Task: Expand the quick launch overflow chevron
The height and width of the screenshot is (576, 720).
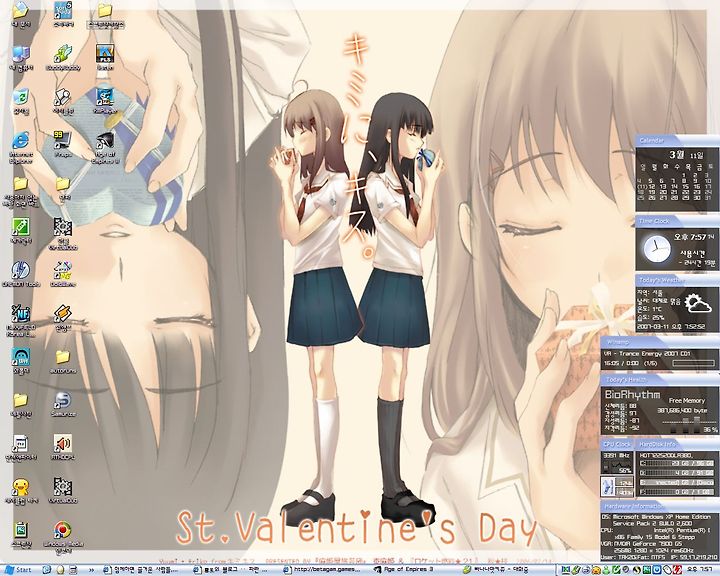Action: tap(91, 570)
